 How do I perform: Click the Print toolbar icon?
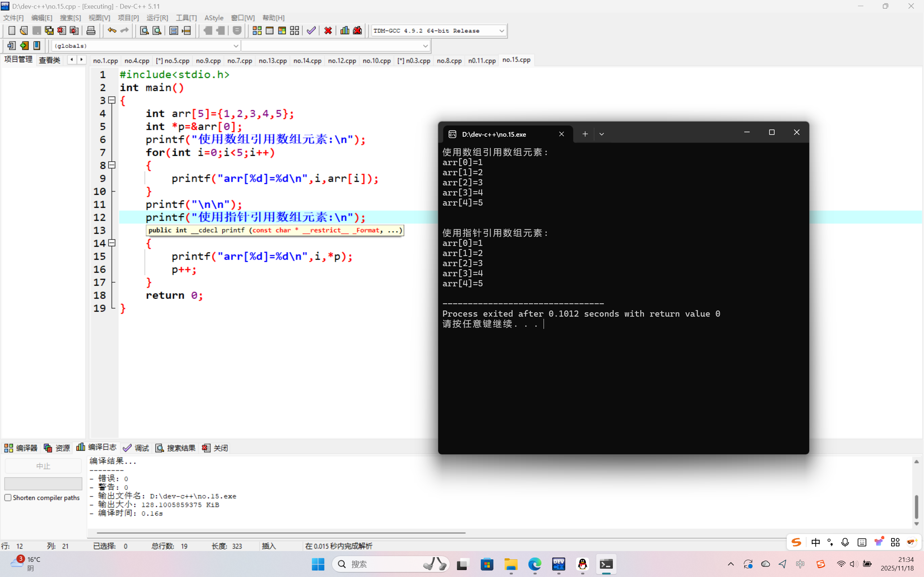pos(91,31)
